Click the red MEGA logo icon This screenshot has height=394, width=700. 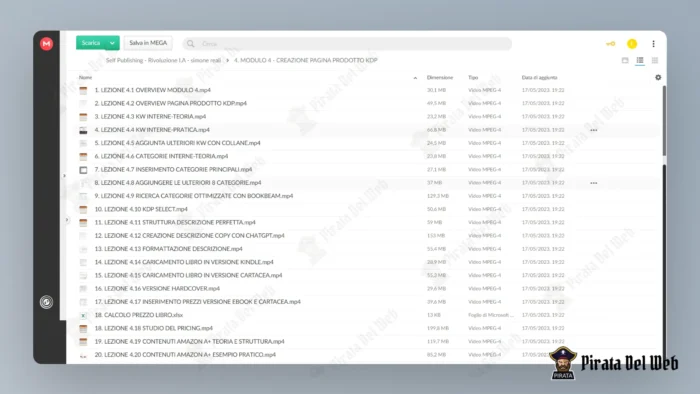tap(46, 44)
